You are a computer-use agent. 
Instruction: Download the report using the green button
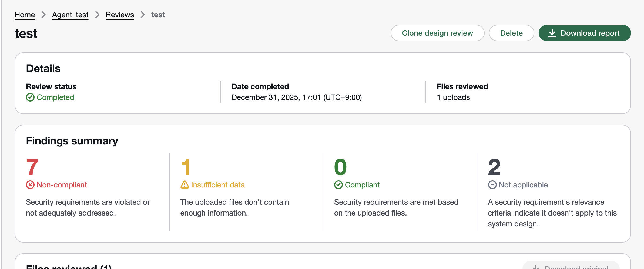tap(585, 33)
